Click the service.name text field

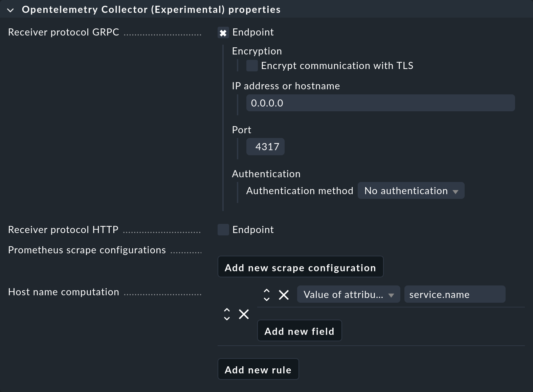point(455,294)
